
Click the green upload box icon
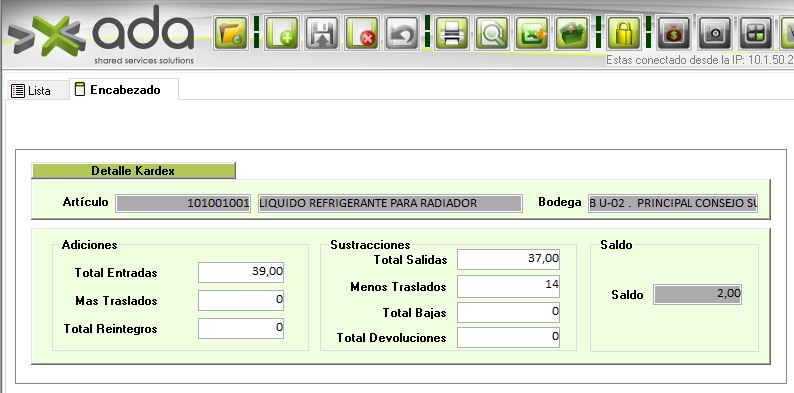(x=572, y=33)
